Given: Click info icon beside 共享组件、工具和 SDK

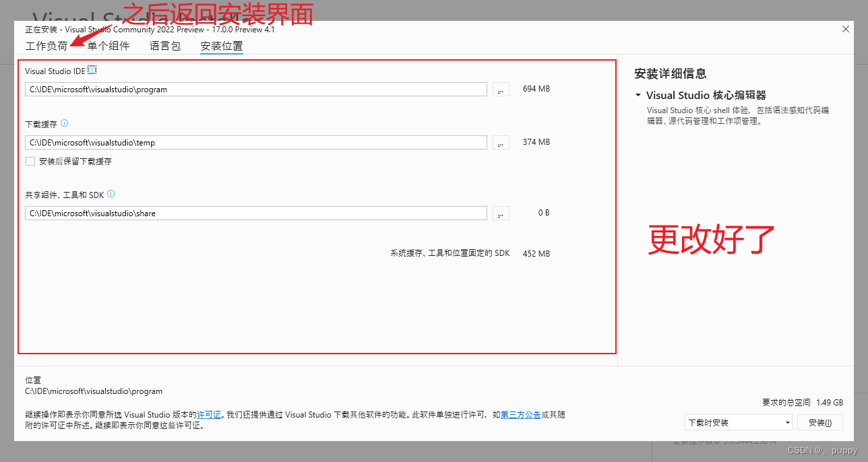Looking at the screenshot, I should tap(111, 194).
